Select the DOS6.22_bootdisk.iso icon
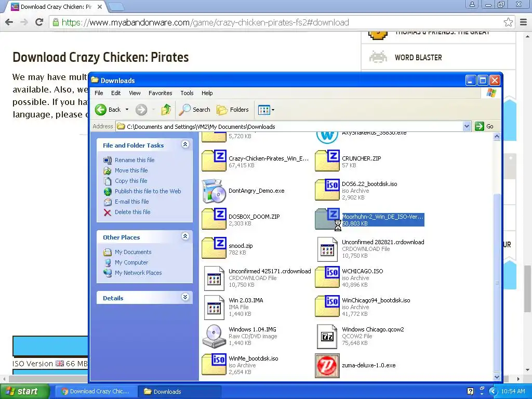 [327, 190]
